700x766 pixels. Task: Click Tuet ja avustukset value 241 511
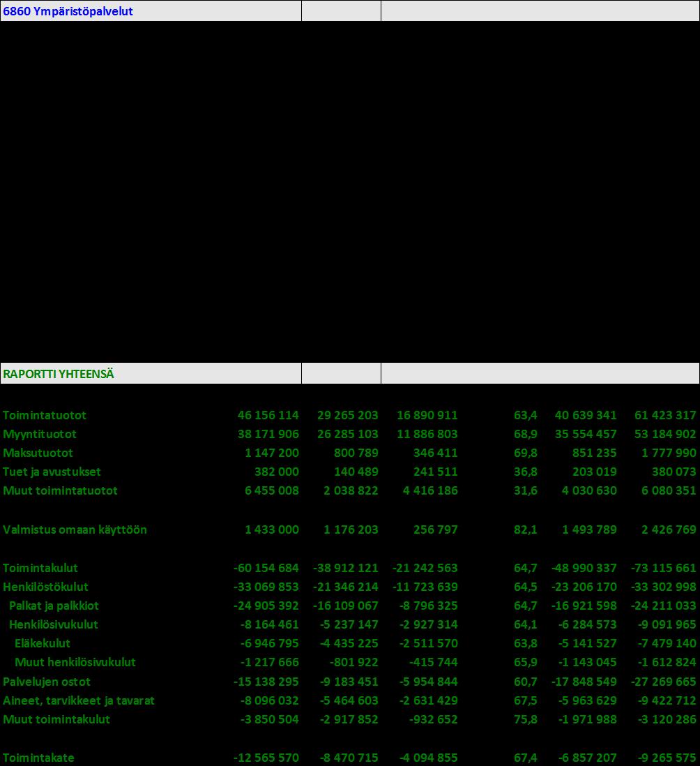pos(436,472)
